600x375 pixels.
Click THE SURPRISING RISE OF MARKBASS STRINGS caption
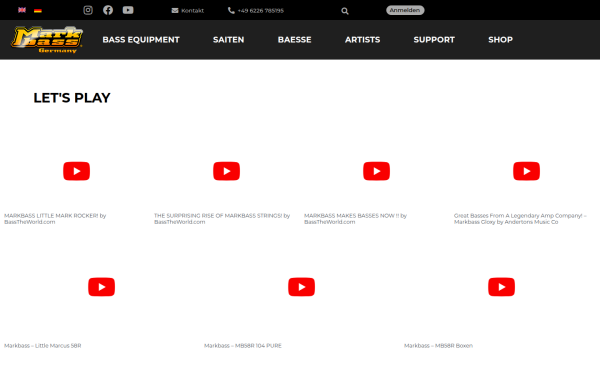(x=222, y=219)
